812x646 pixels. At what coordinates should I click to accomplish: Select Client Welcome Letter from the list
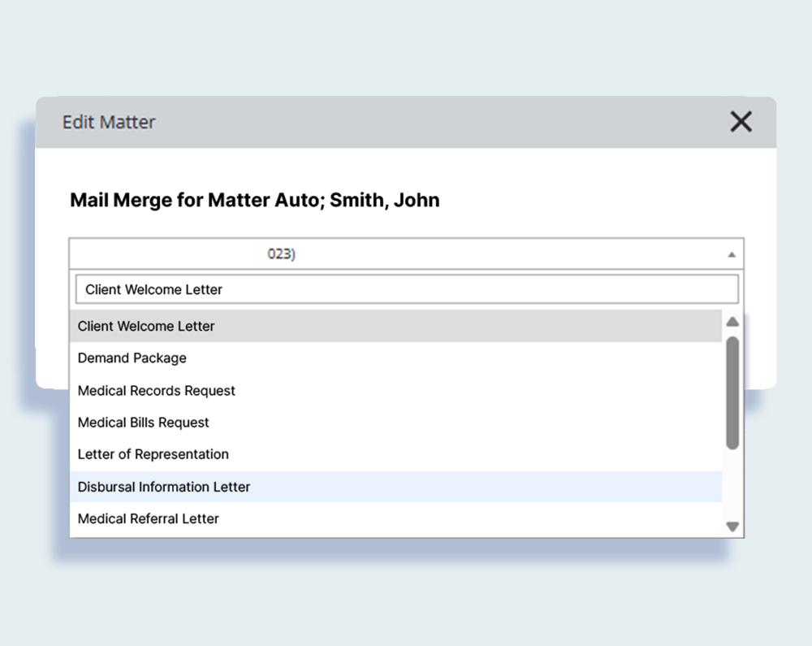point(146,326)
